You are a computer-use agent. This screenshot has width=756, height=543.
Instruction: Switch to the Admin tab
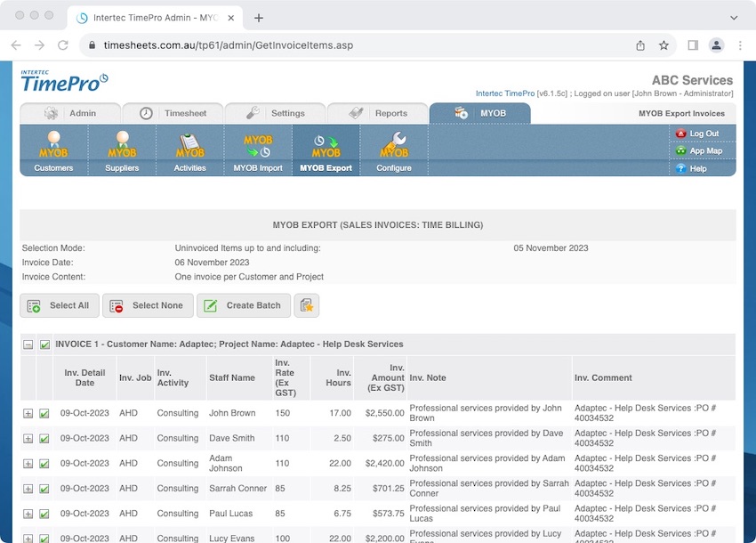click(70, 113)
